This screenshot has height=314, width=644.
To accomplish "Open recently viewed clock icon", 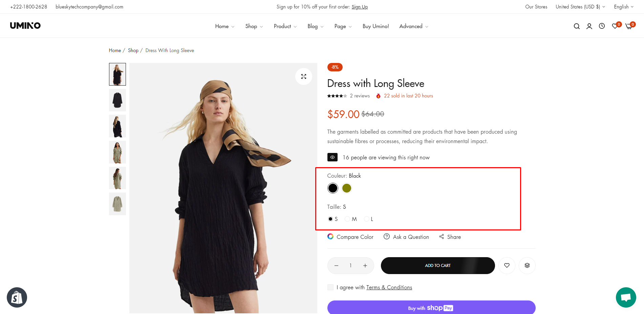I will pos(602,26).
